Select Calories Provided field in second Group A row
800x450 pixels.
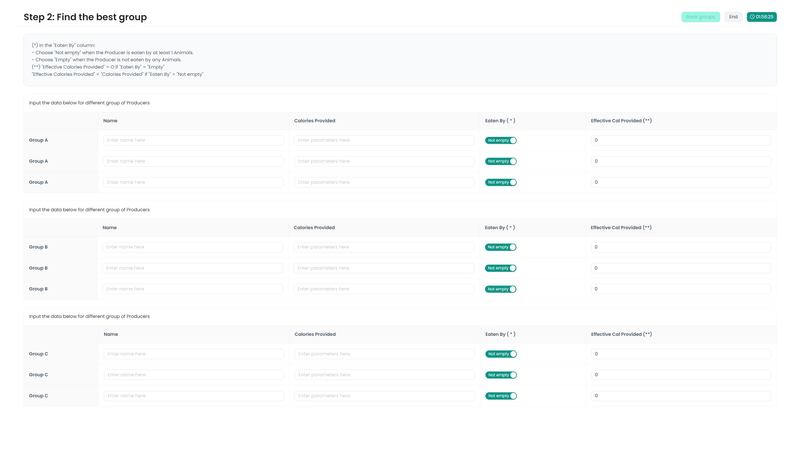[384, 161]
